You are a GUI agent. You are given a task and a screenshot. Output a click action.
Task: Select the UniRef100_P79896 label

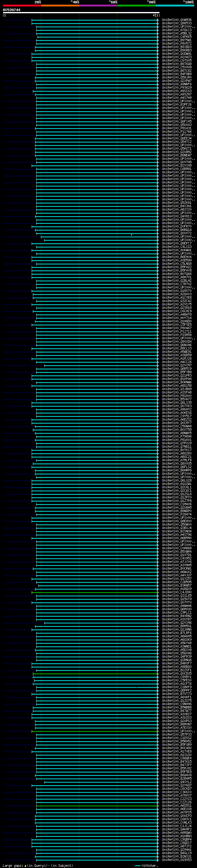pos(176,436)
